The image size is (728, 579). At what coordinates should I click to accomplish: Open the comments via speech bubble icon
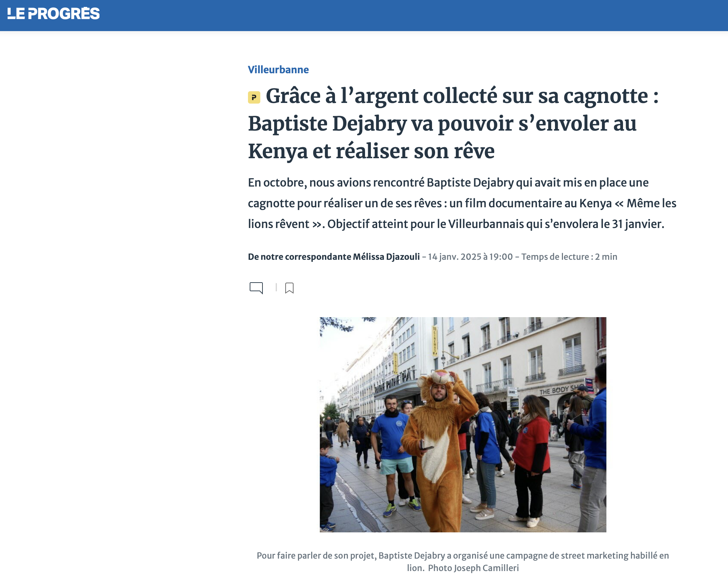point(256,288)
